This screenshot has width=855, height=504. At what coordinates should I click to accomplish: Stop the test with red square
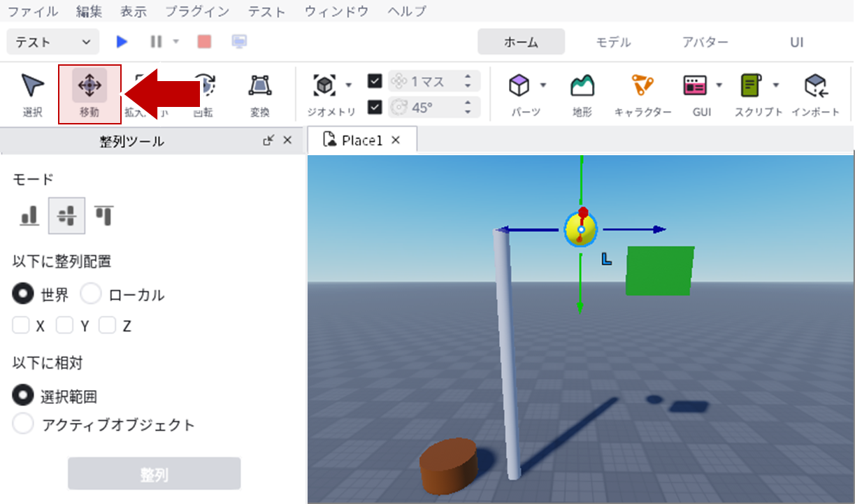pyautogui.click(x=204, y=42)
